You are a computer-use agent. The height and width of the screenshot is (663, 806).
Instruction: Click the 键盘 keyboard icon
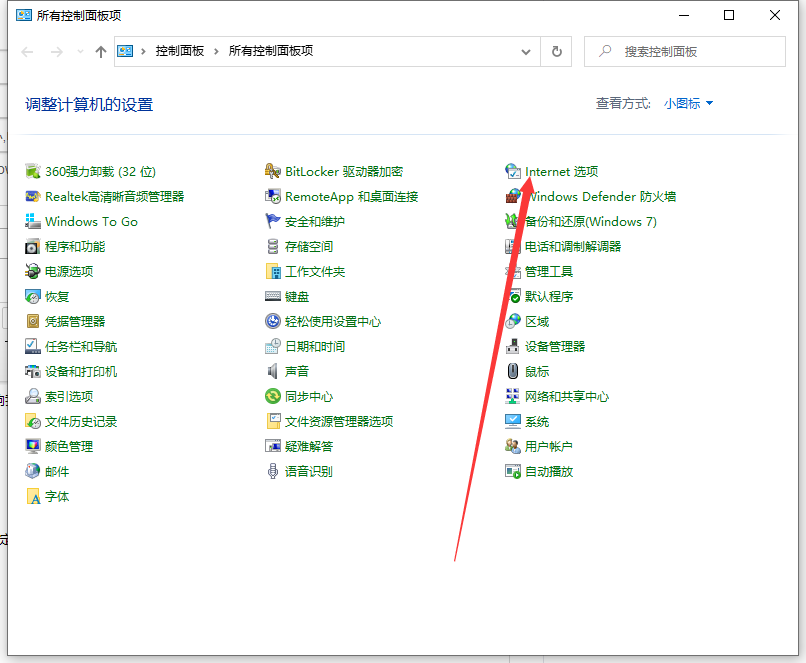pos(273,297)
